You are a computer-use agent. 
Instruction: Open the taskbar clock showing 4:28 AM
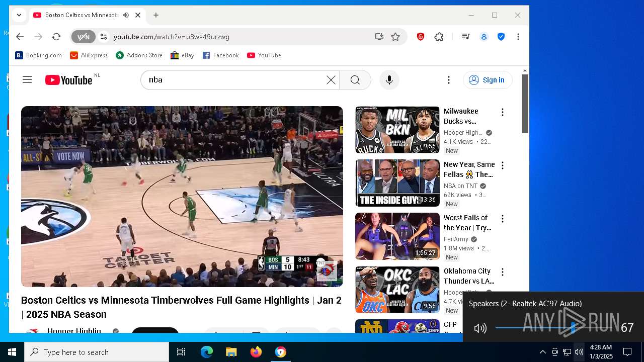601,352
